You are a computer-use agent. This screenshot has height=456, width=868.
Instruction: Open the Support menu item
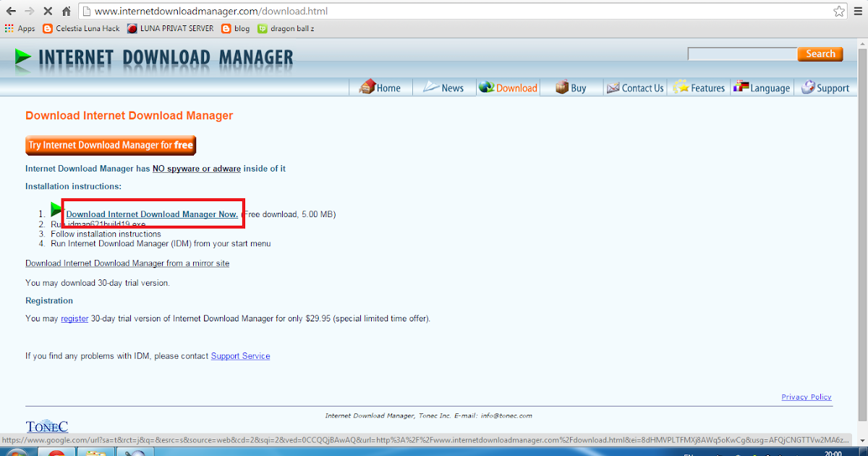click(x=825, y=88)
